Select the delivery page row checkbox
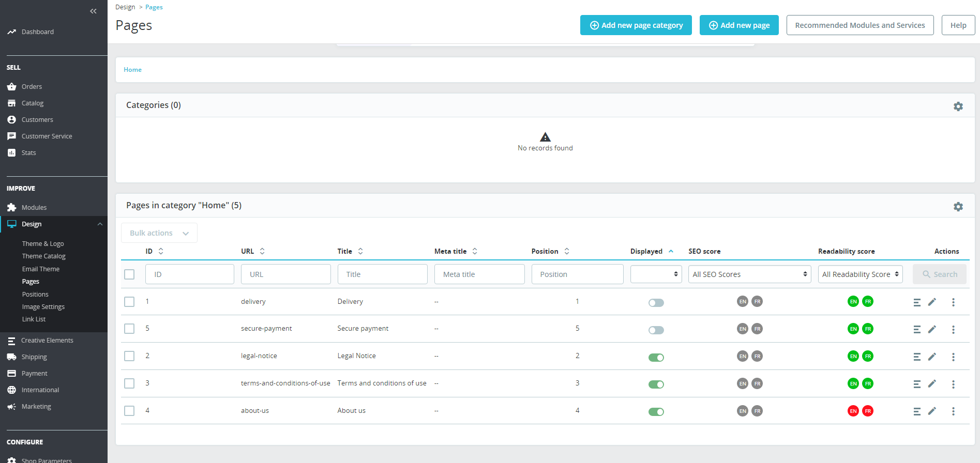980x463 pixels. [x=129, y=302]
